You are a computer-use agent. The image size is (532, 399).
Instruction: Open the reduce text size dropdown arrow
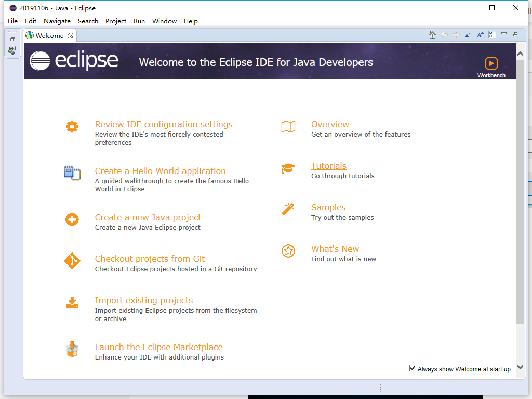[469, 34]
